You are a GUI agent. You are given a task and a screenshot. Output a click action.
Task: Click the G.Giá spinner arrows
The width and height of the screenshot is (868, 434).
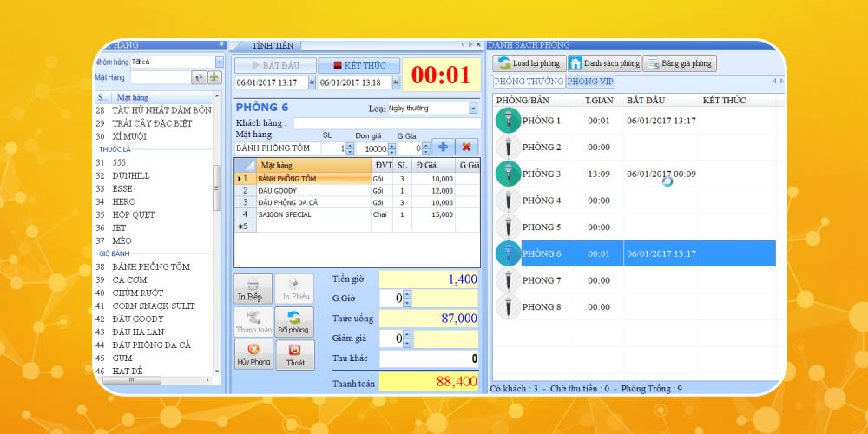coord(425,148)
